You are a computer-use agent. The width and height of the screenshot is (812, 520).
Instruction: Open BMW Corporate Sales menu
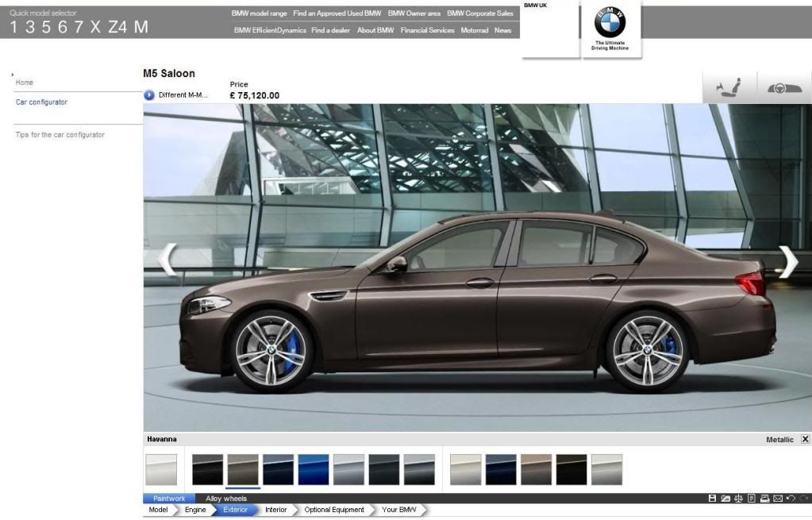(x=480, y=13)
